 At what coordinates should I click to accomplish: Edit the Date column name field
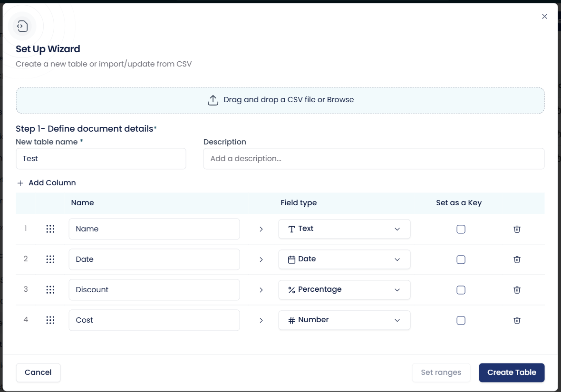(x=154, y=259)
